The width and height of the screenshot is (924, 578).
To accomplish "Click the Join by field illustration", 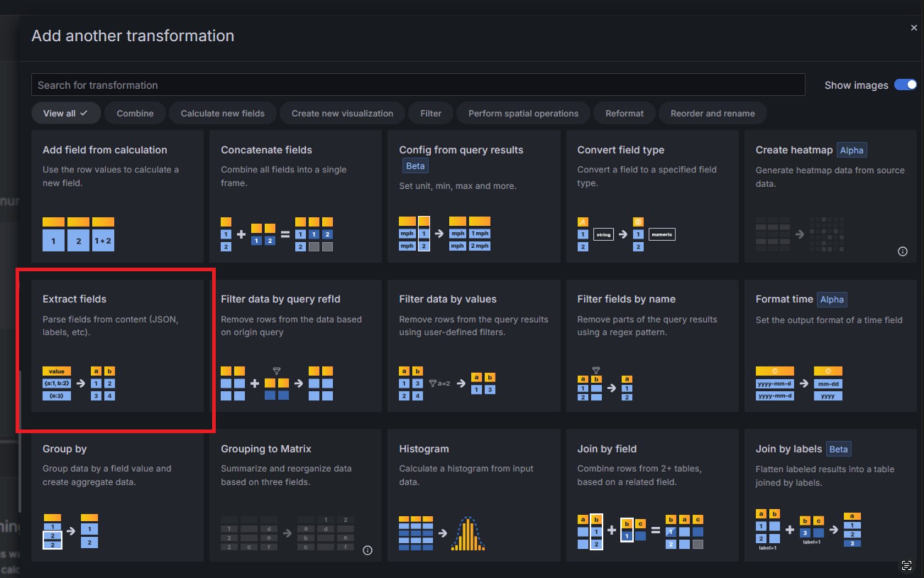I will (x=640, y=532).
